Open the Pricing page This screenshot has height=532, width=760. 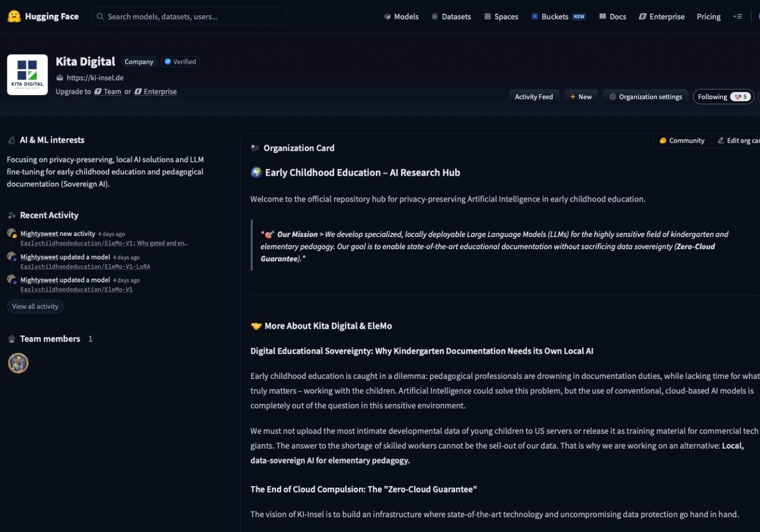click(x=708, y=16)
